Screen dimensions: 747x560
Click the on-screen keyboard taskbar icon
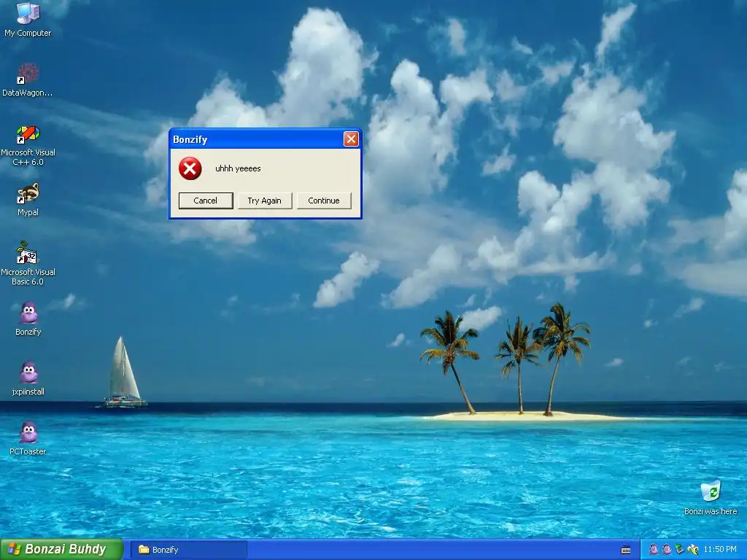click(x=626, y=550)
